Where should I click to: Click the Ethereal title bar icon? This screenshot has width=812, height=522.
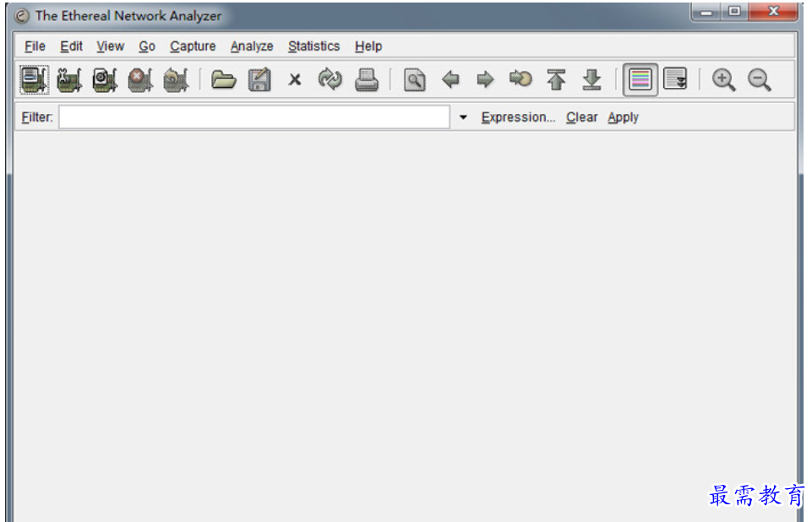click(21, 16)
